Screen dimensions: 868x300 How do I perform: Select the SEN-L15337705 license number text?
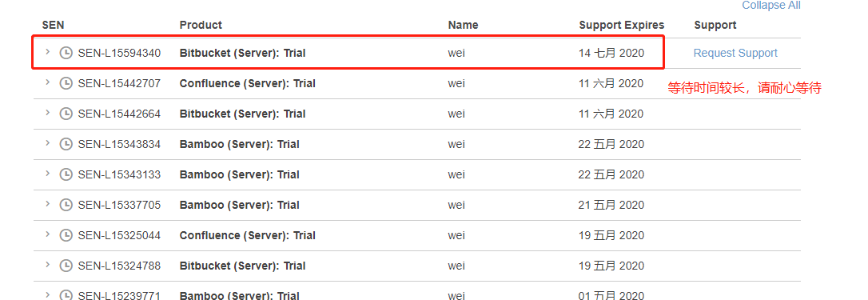coord(119,205)
